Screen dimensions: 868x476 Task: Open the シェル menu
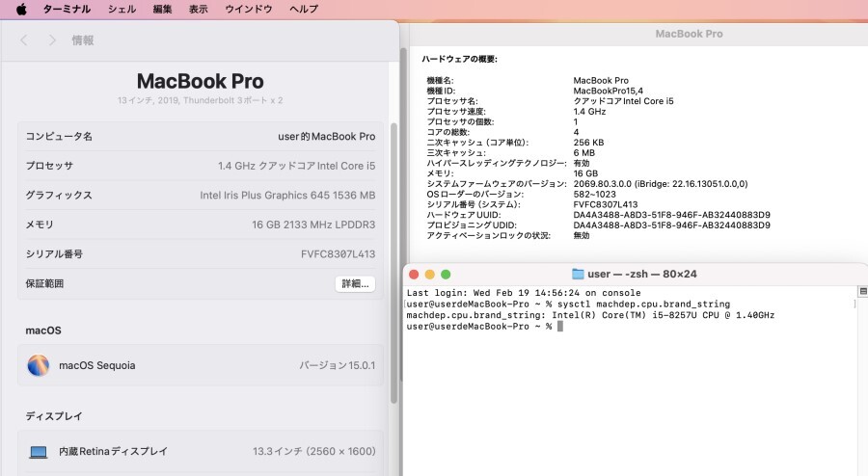click(x=122, y=9)
